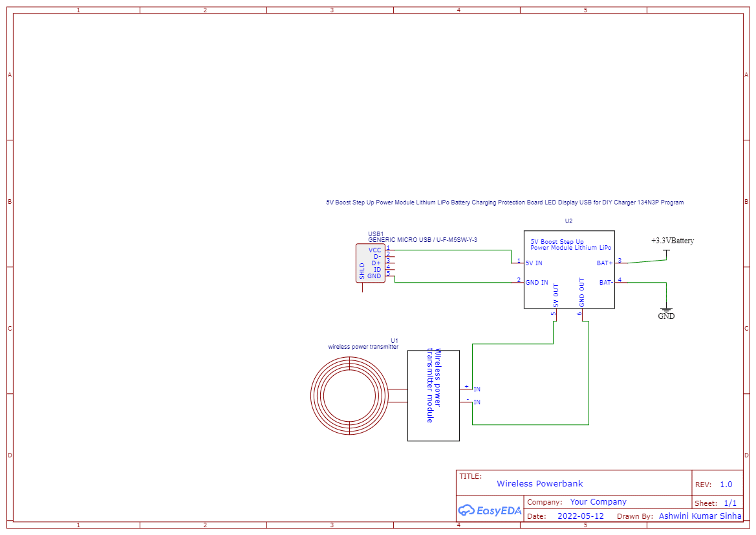Click the U2 designator label
Viewport: 756px width, 535px height.
pyautogui.click(x=568, y=221)
